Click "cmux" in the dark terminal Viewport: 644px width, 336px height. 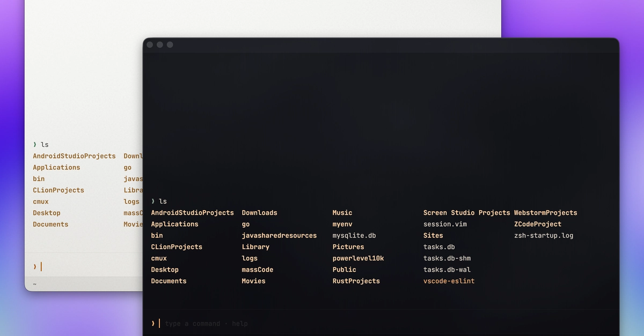pos(159,258)
